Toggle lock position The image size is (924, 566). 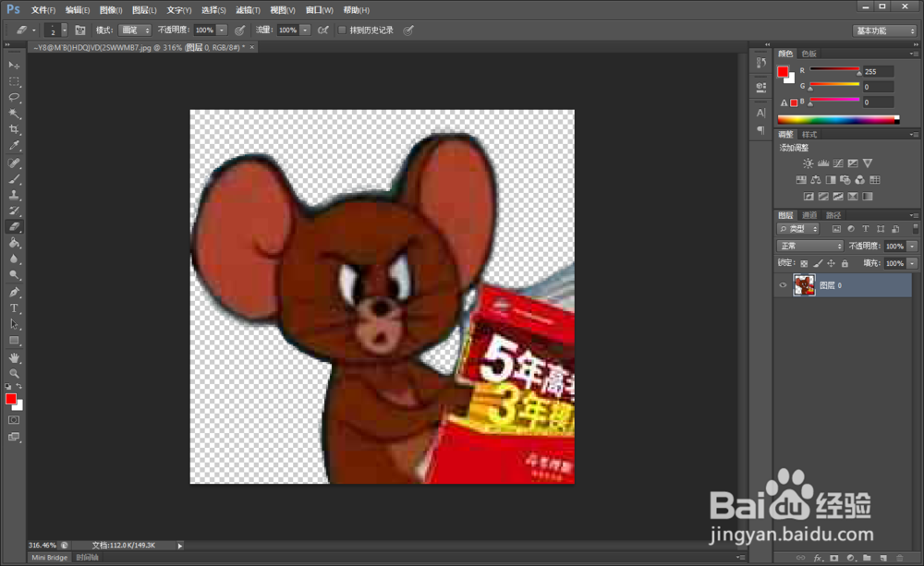pos(831,263)
